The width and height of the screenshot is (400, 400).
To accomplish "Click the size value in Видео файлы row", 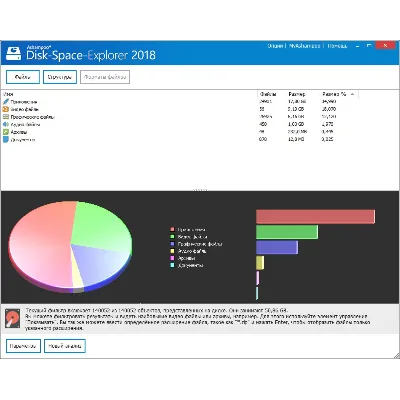I will pyautogui.click(x=296, y=109).
